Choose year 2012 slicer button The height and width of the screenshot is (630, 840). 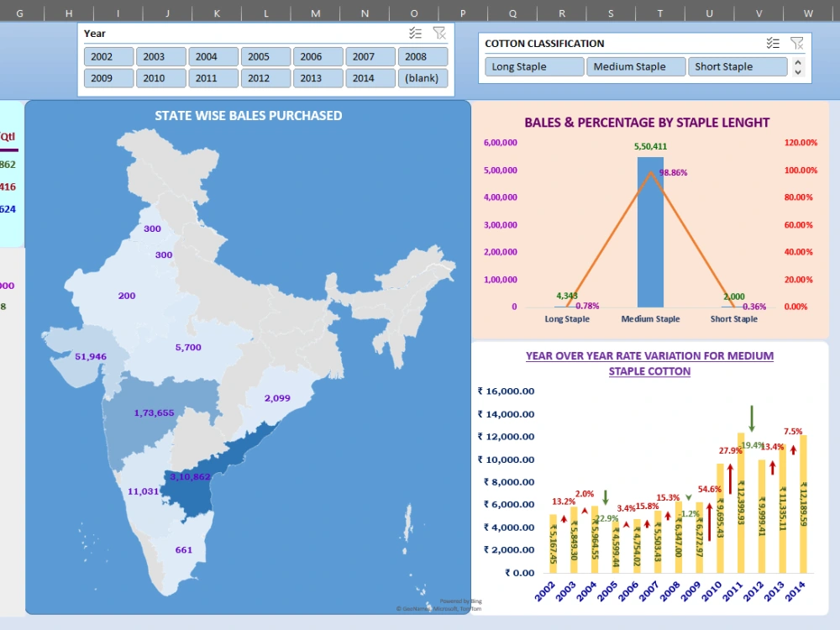[x=265, y=78]
